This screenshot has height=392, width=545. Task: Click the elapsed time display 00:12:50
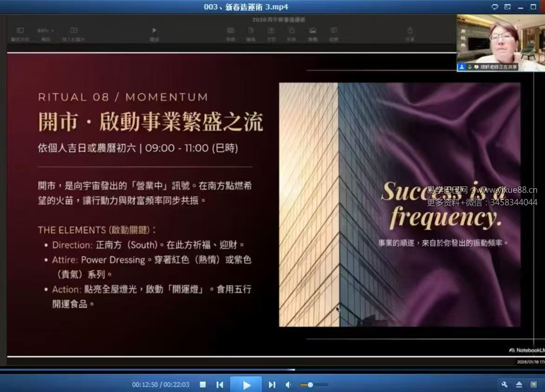(x=145, y=385)
